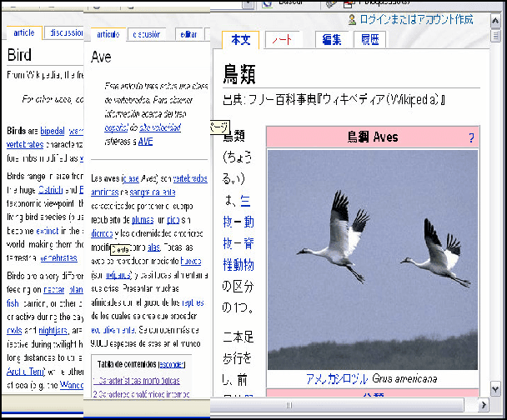
Task: Open the アメリカシロヅル caption link
Action: point(337,378)
